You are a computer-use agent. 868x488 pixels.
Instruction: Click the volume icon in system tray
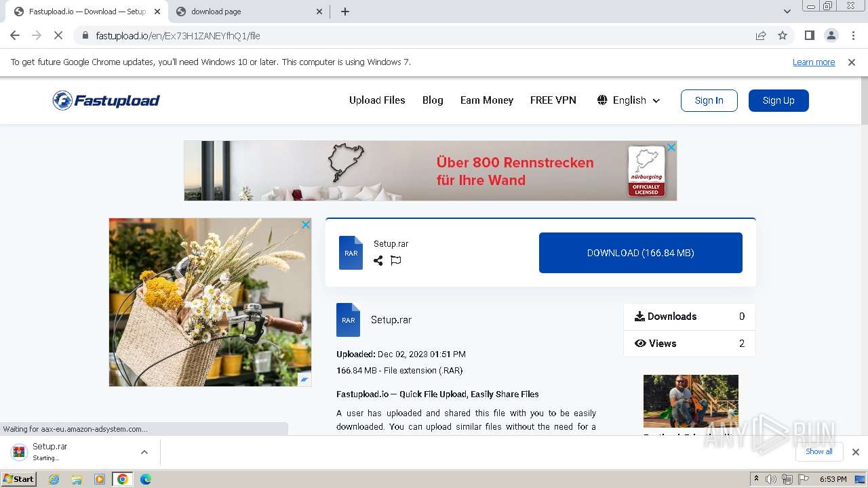click(770, 479)
